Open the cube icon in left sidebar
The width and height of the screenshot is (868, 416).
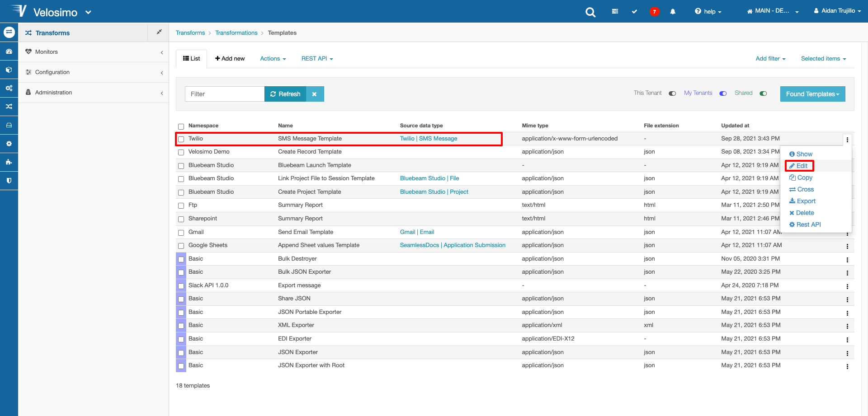[x=9, y=70]
